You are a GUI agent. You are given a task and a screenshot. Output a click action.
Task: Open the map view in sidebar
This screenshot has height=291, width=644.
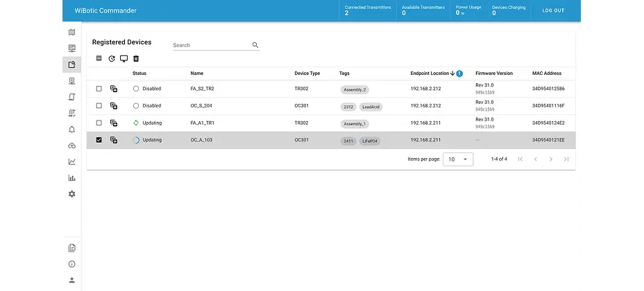[71, 33]
